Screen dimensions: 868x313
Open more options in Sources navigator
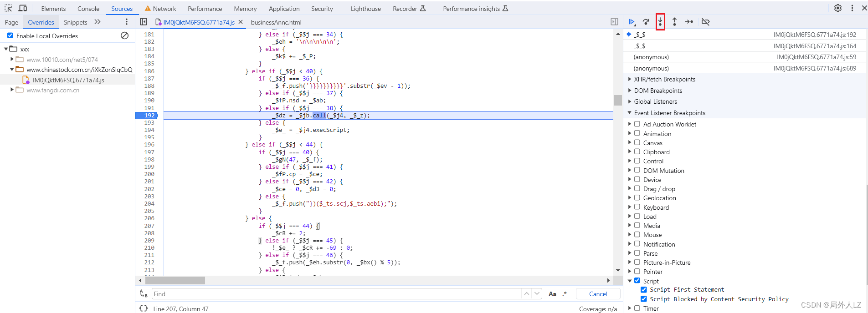point(127,22)
